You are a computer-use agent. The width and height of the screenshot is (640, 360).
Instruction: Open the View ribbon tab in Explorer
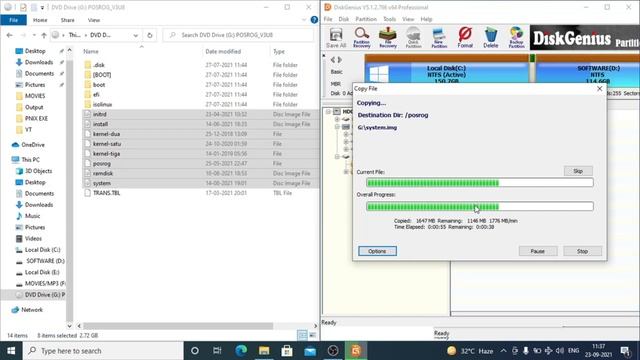point(93,20)
